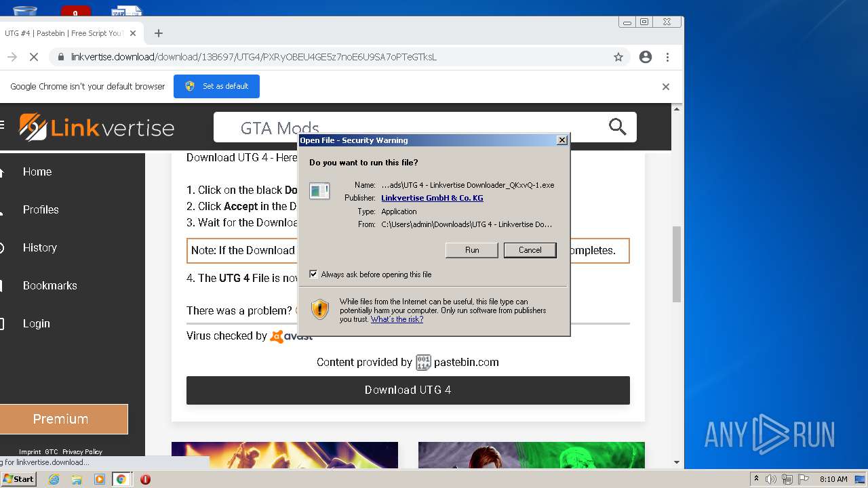Click the document desktop icon
The height and width of the screenshot is (488, 868).
[126, 10]
